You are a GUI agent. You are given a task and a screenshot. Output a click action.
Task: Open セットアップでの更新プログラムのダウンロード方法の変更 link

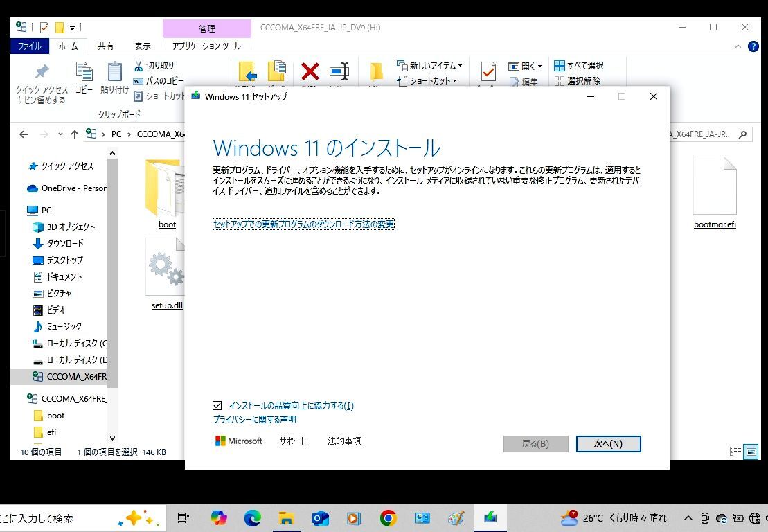pos(304,224)
